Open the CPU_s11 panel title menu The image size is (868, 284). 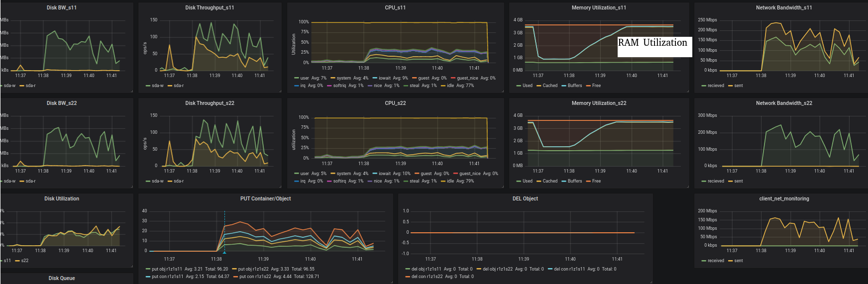point(395,7)
